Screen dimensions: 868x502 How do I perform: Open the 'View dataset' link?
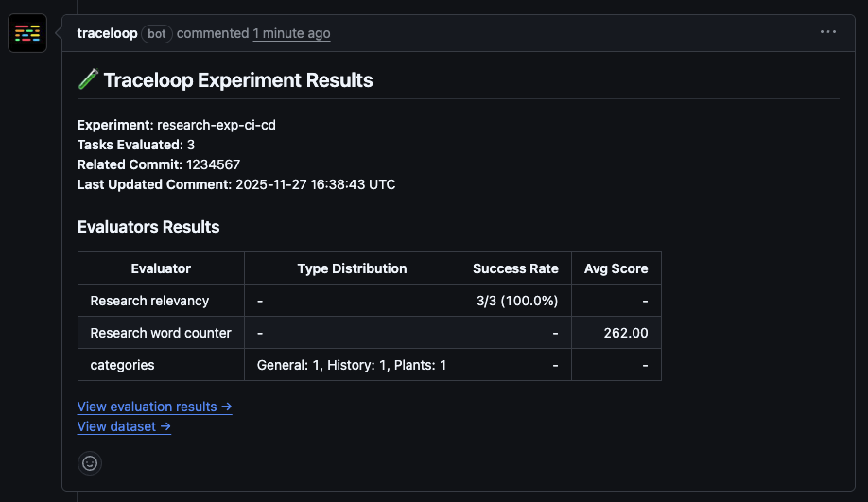pos(124,426)
